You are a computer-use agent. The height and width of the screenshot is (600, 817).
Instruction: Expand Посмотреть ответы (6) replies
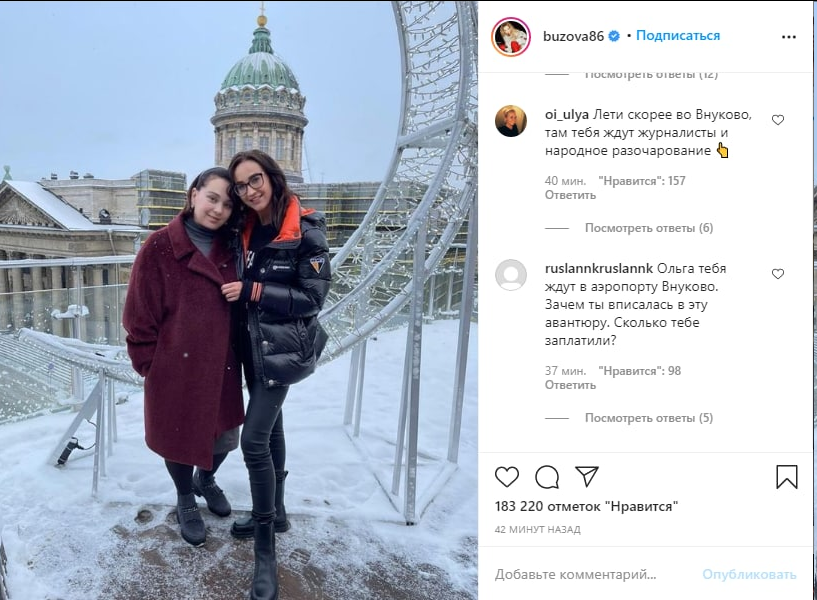coord(649,228)
